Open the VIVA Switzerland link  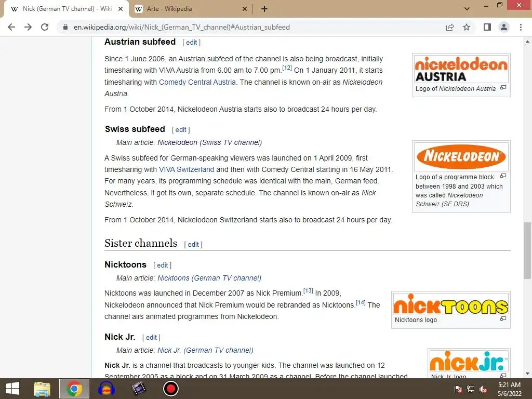(x=187, y=169)
